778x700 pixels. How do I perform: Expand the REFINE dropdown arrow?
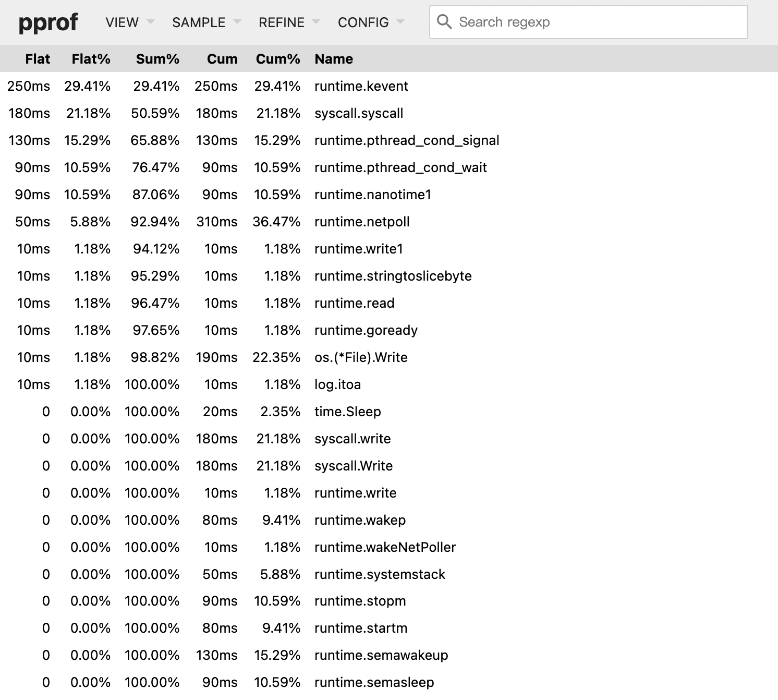pyautogui.click(x=317, y=22)
